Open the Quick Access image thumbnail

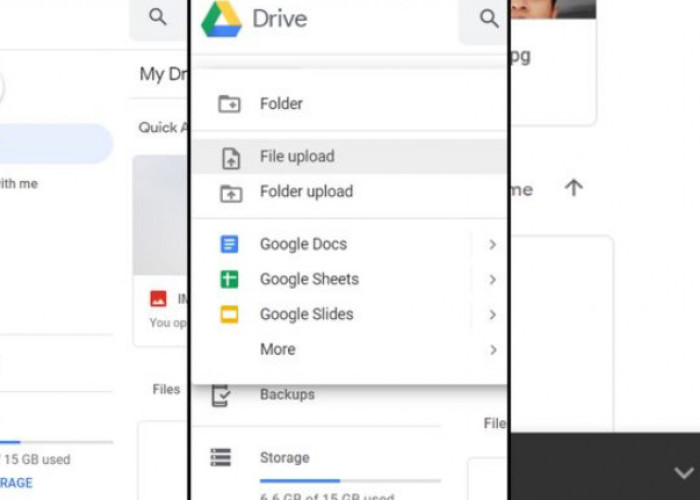(160, 215)
